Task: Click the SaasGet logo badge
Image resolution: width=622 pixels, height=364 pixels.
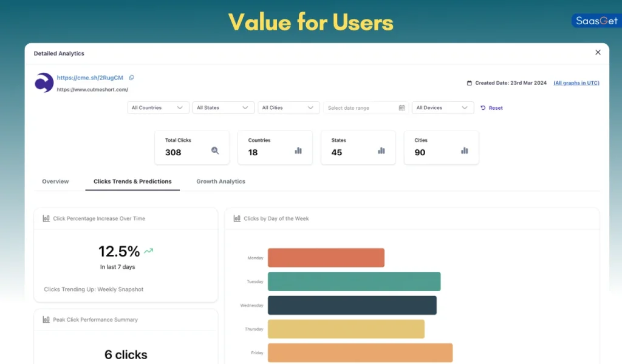Action: (x=596, y=20)
